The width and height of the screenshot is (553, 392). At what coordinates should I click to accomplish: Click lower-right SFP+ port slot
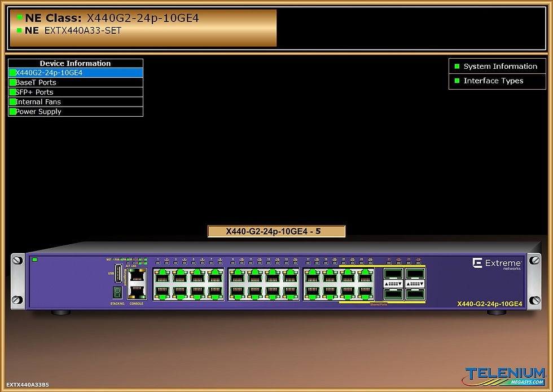(415, 294)
